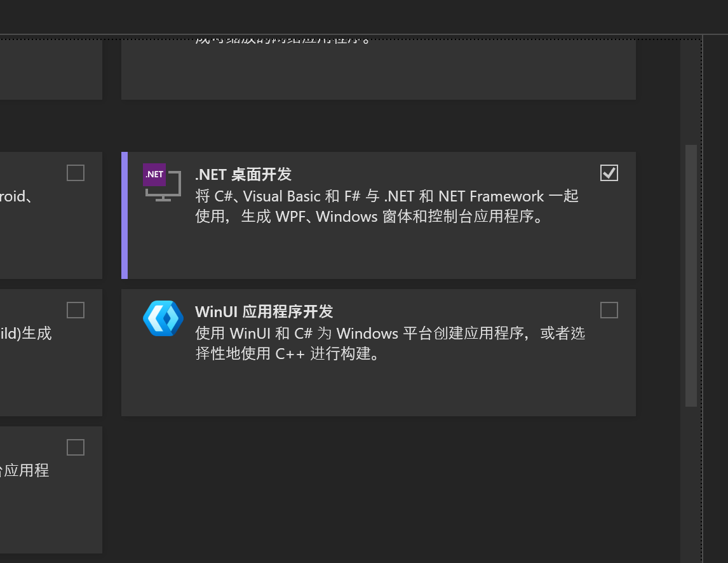Click the purple selection bar on the .NET card
The width and height of the screenshot is (728, 563).
[125, 215]
